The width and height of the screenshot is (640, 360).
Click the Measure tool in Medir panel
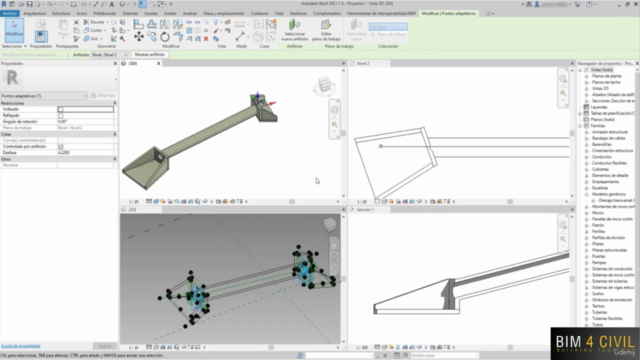(x=240, y=36)
